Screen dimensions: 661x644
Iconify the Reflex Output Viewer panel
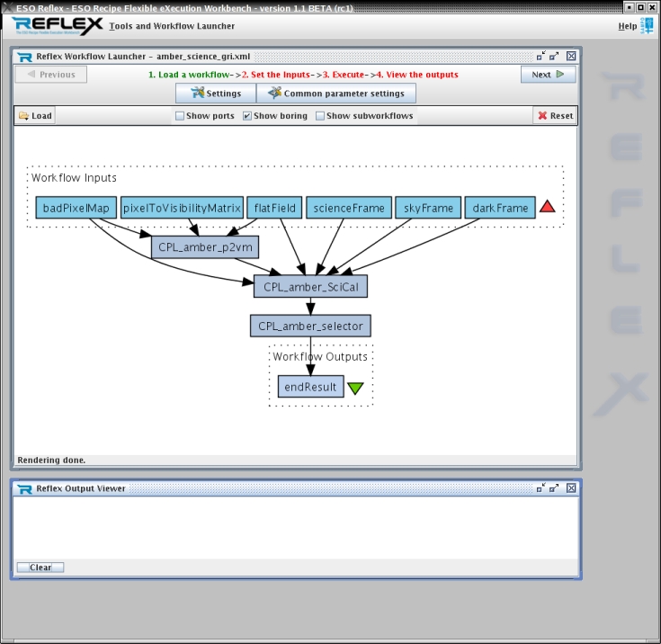point(540,488)
